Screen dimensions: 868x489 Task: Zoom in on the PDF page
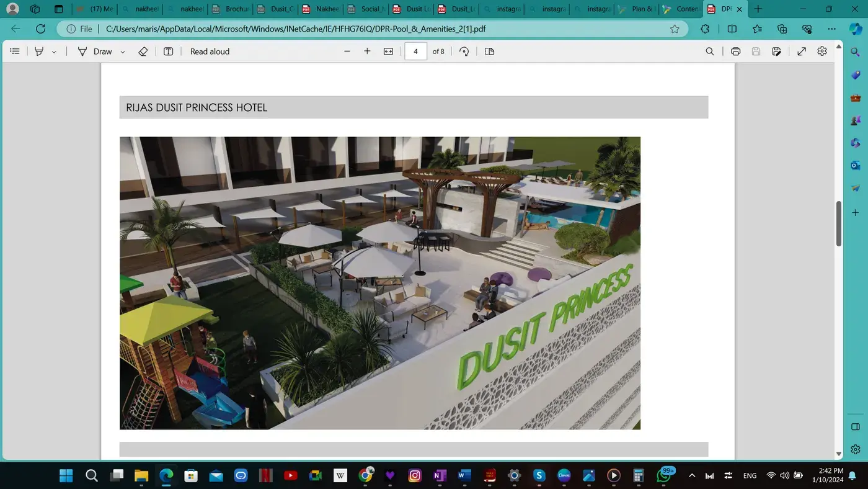pyautogui.click(x=367, y=52)
